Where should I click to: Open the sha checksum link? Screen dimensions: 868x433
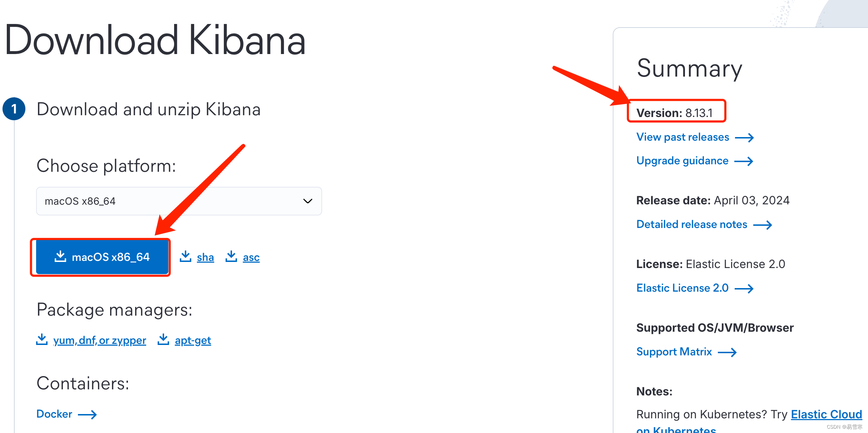[205, 257]
